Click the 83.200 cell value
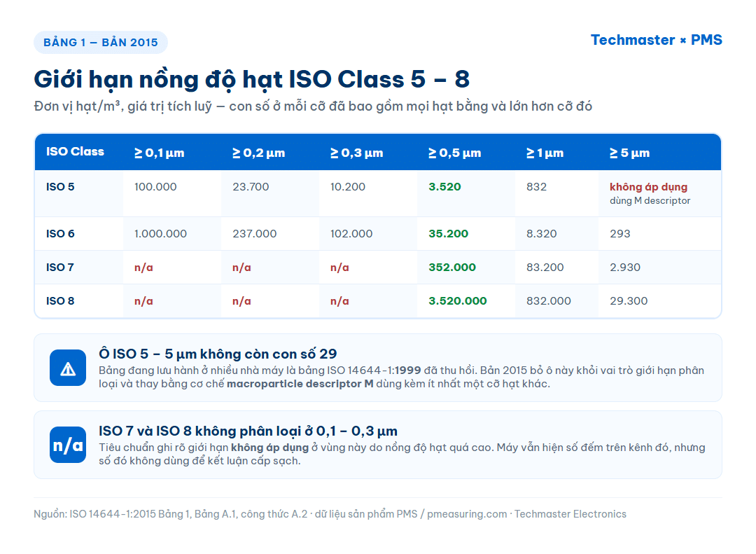 tap(545, 268)
